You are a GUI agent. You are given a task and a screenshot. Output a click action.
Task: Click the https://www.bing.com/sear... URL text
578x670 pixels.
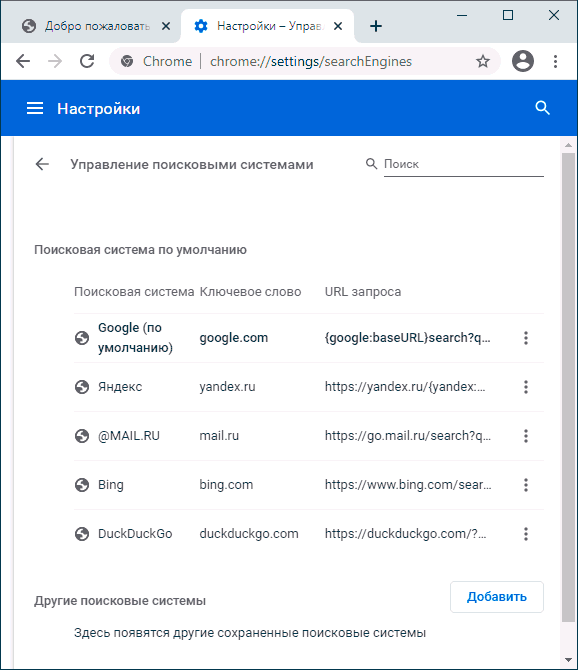pyautogui.click(x=408, y=485)
